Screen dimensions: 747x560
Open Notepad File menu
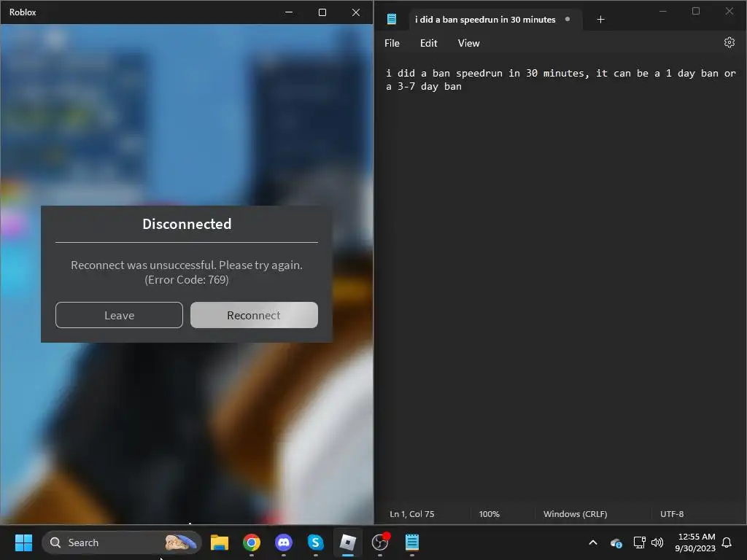pyautogui.click(x=392, y=43)
